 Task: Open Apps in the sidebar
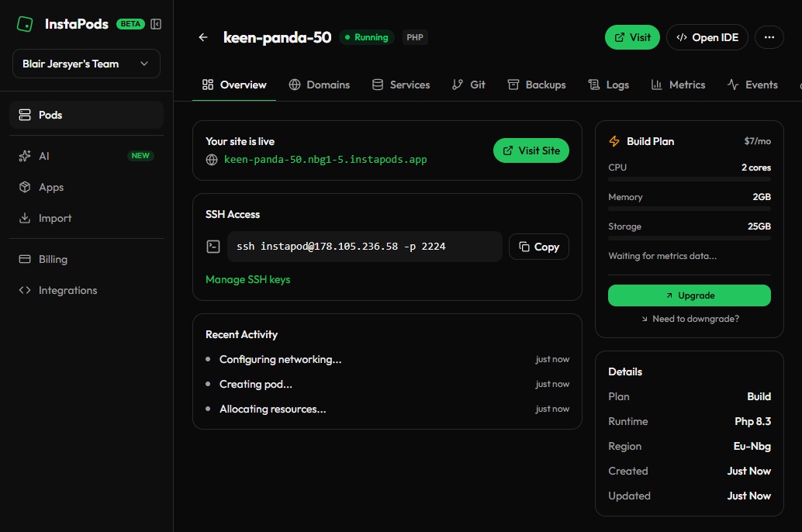[86, 187]
